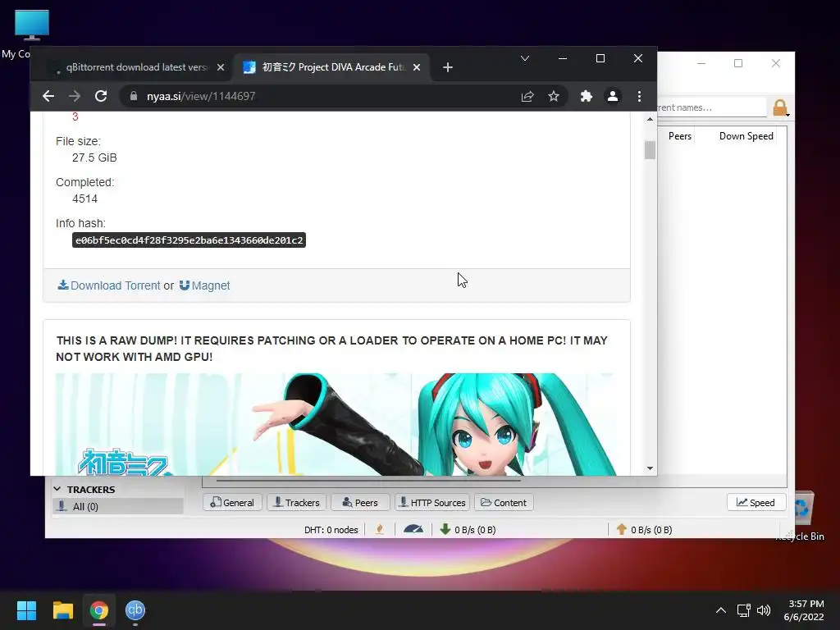The width and height of the screenshot is (840, 630).
Task: Collapse the TRACKERS section in qBittorrent
Action: [57, 490]
